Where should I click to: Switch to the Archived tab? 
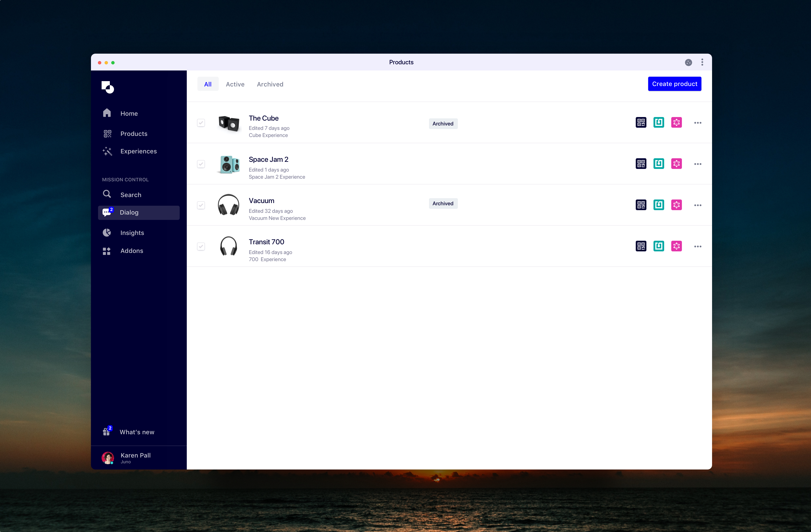pos(270,84)
